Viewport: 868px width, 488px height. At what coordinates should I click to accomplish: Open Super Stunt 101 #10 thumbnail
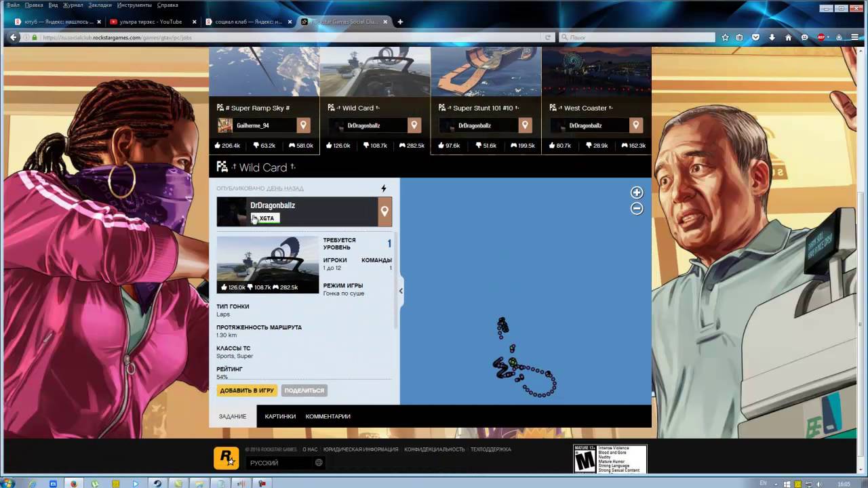pyautogui.click(x=486, y=72)
